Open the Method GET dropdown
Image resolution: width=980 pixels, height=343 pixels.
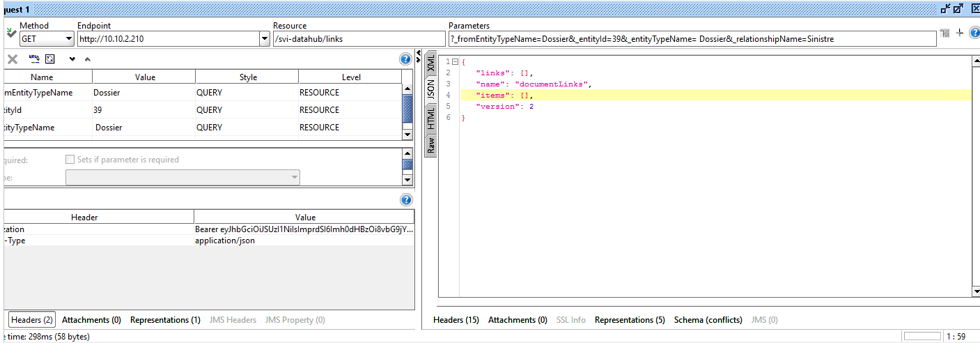[68, 39]
